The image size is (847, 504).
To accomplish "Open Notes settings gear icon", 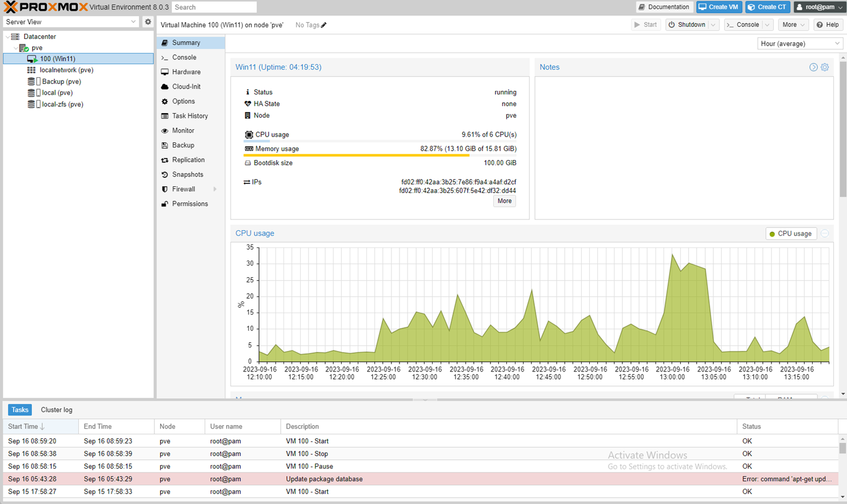I will (x=825, y=67).
